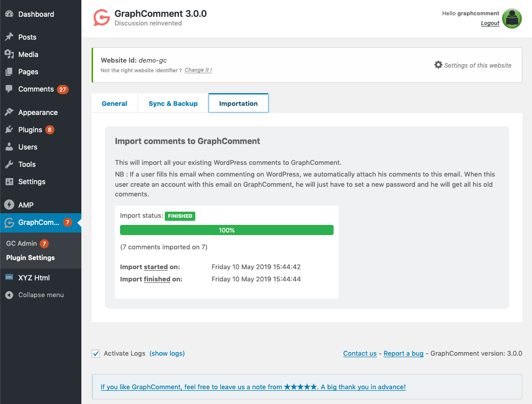
Task: Log out via the Logout link
Action: click(490, 23)
